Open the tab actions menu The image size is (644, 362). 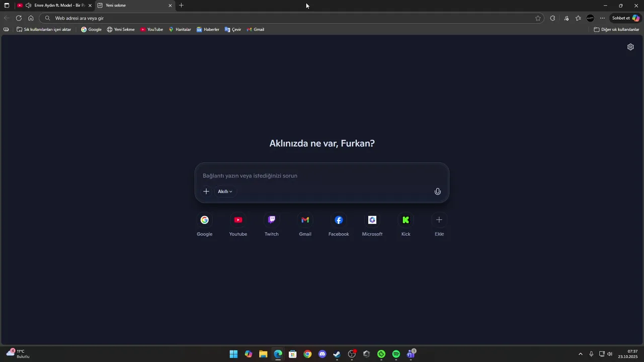pos(7,6)
